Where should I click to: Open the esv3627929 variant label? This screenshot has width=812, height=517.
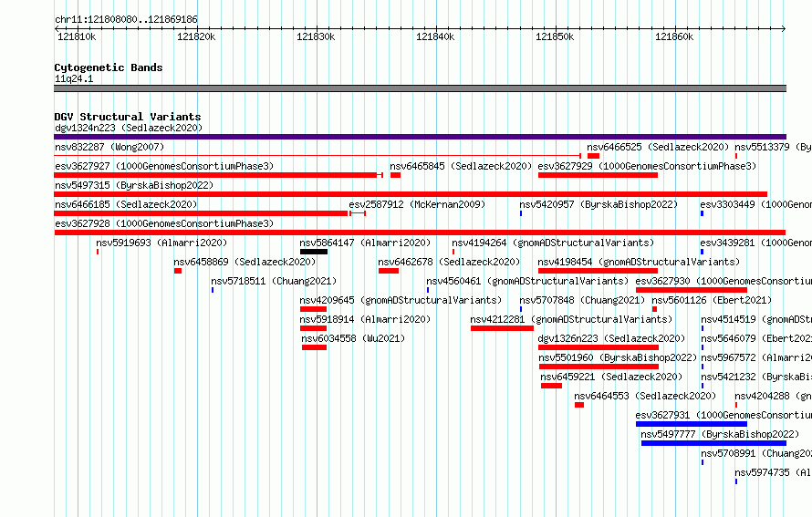coord(647,166)
